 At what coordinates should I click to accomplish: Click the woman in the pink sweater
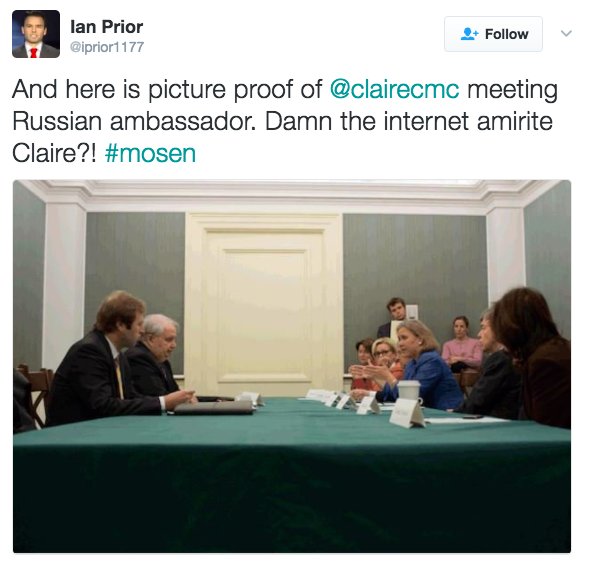point(461,346)
